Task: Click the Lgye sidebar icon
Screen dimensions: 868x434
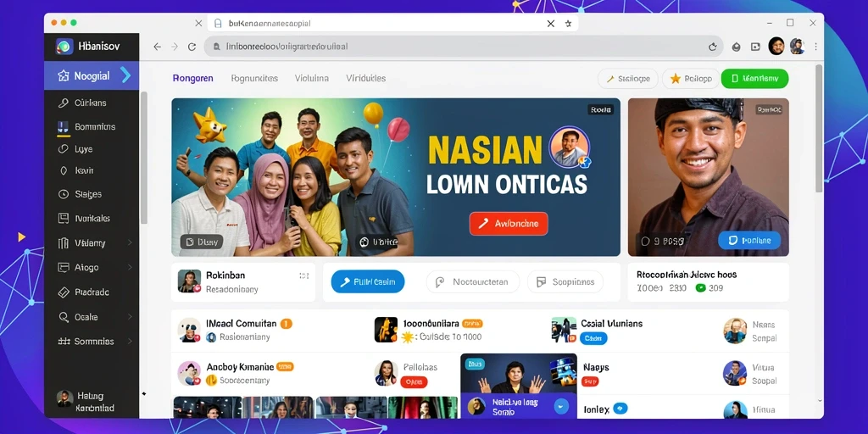Action: click(x=63, y=149)
